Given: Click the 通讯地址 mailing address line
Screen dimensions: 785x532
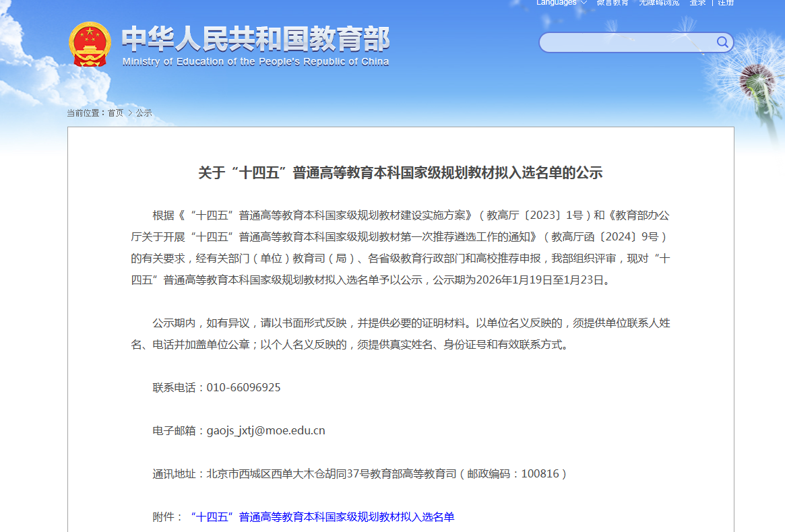Looking at the screenshot, I should 360,473.
